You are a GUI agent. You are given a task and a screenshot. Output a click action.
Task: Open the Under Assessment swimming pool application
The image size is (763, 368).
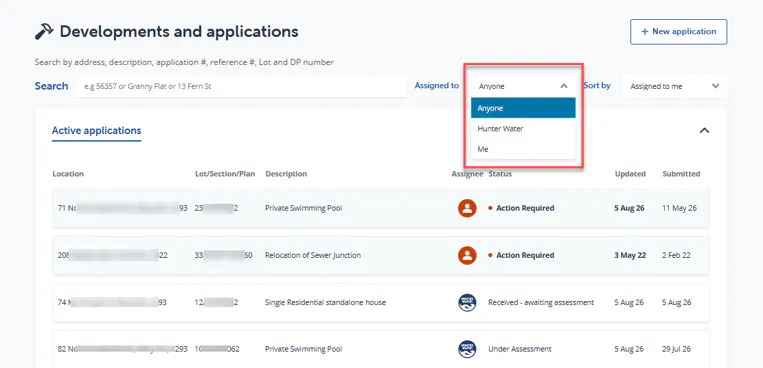381,350
